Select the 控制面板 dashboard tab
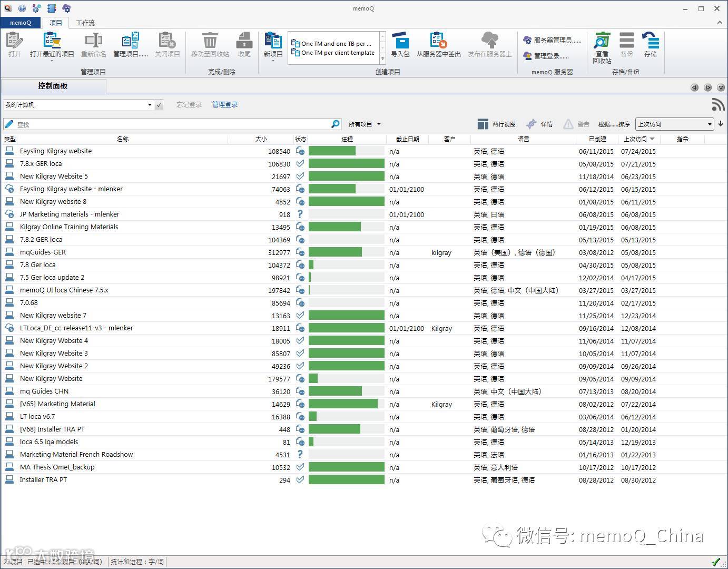 pos(53,86)
